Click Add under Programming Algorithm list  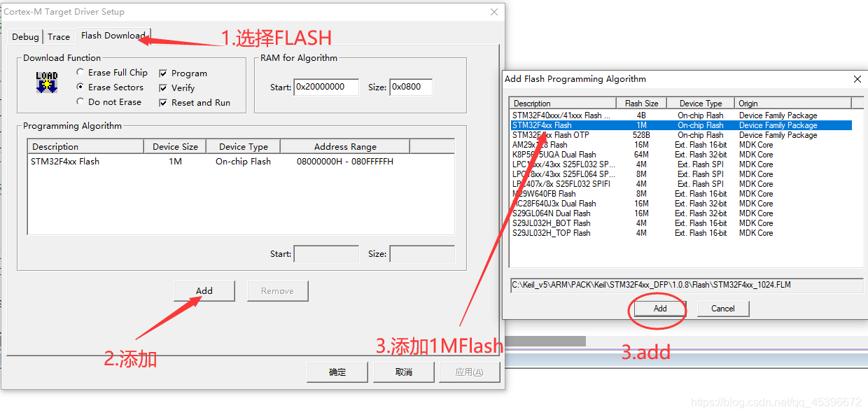pos(204,290)
